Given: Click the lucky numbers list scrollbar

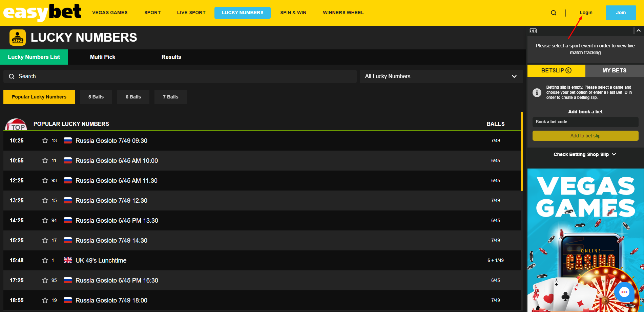Looking at the screenshot, I should coord(522,151).
